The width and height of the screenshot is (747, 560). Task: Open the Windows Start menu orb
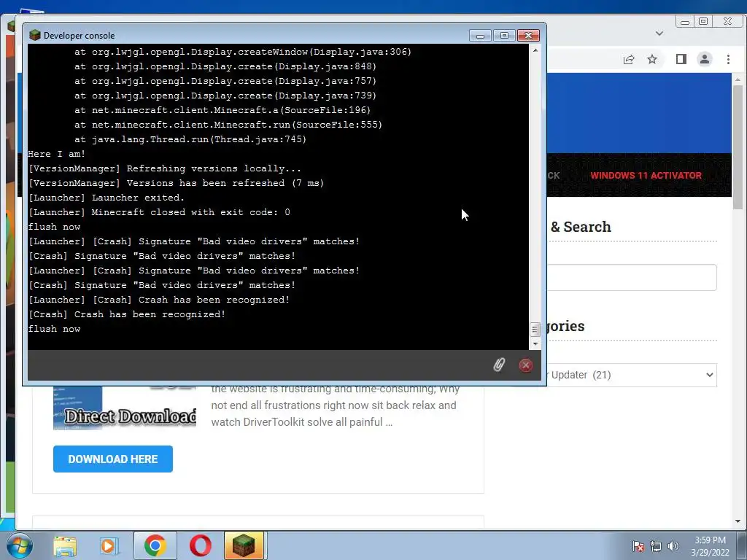[x=19, y=545]
